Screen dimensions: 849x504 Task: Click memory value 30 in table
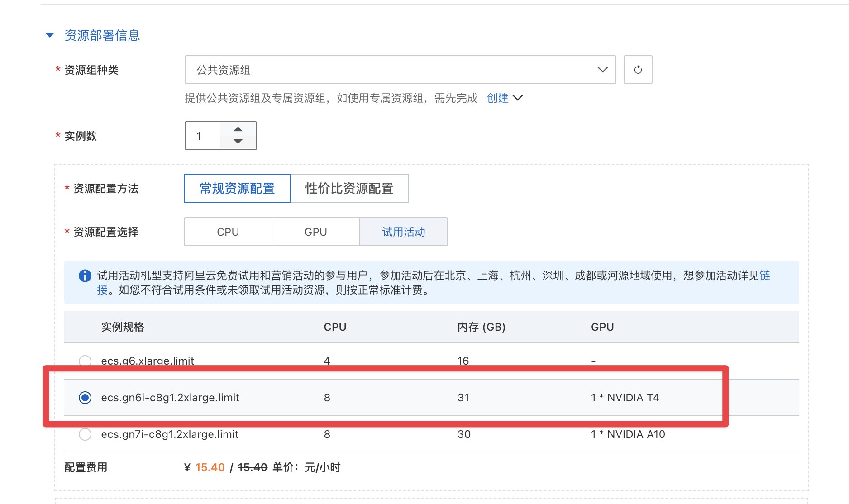(464, 434)
